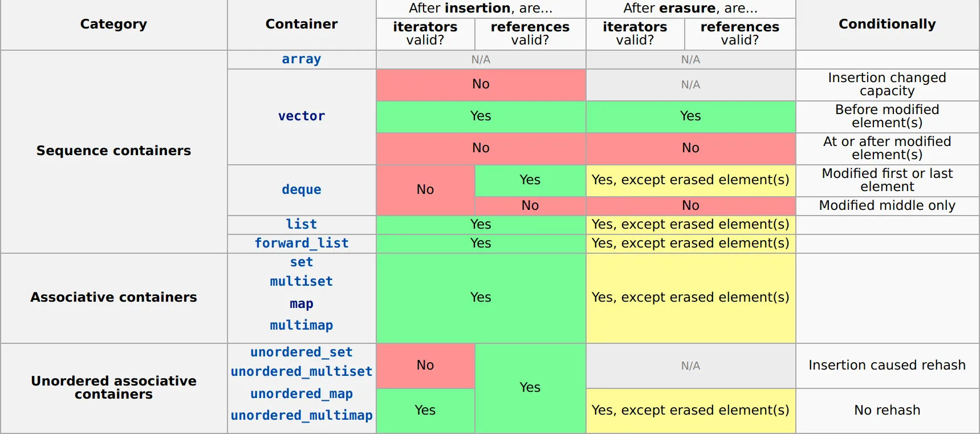Screen dimensions: 980x434
Task: Click the Category column header
Action: 113,25
